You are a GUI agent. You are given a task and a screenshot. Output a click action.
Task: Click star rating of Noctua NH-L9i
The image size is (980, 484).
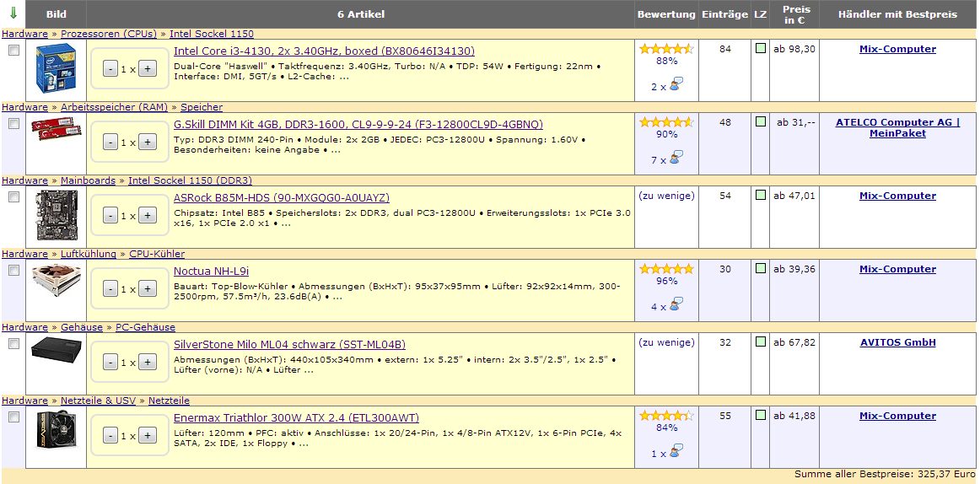pos(666,268)
